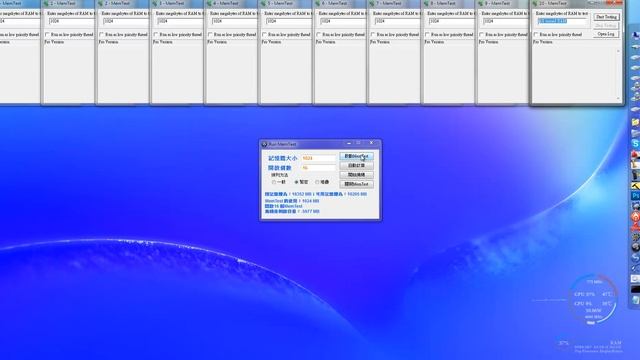Activate the 4 - MemTest window title bar

(231, 3)
